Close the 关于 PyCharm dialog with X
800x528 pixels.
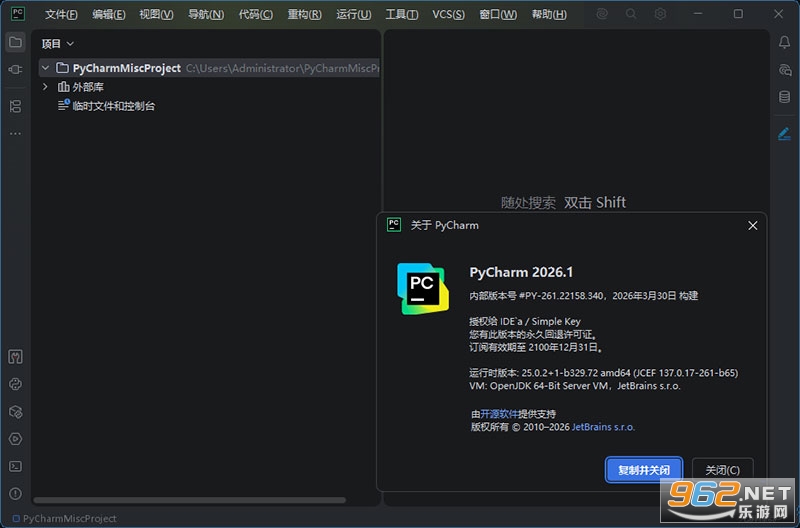753,225
